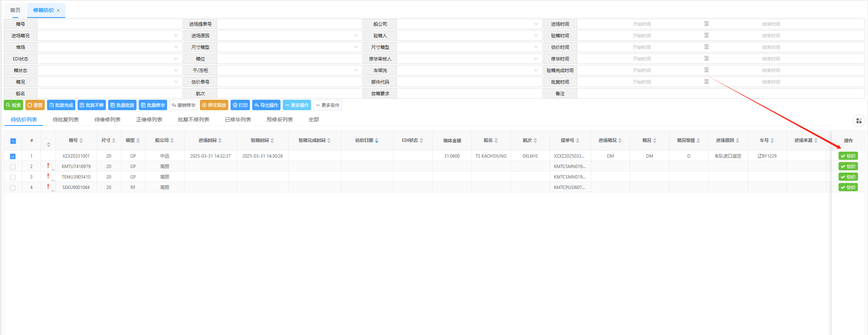Close the 修箱估价 tab

click(58, 10)
